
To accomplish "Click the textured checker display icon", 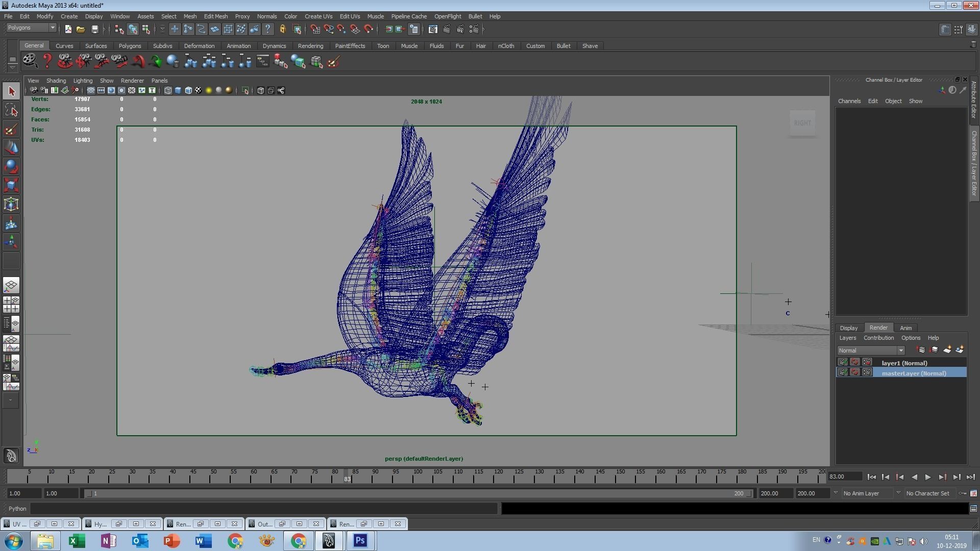I will 199,91.
